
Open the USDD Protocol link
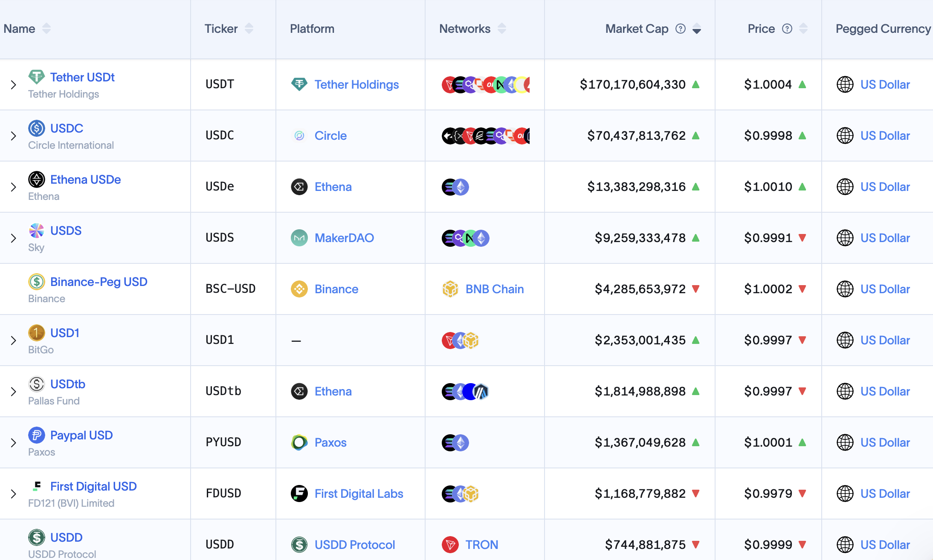tap(354, 544)
